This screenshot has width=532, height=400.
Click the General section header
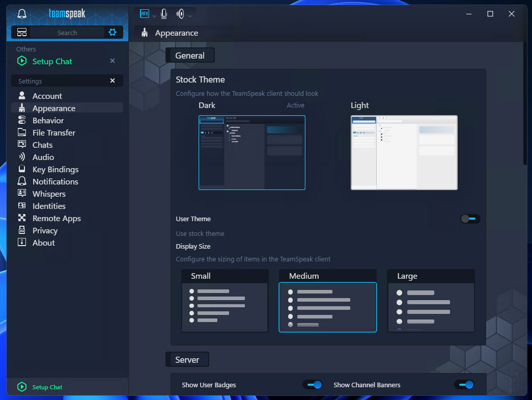pos(190,56)
